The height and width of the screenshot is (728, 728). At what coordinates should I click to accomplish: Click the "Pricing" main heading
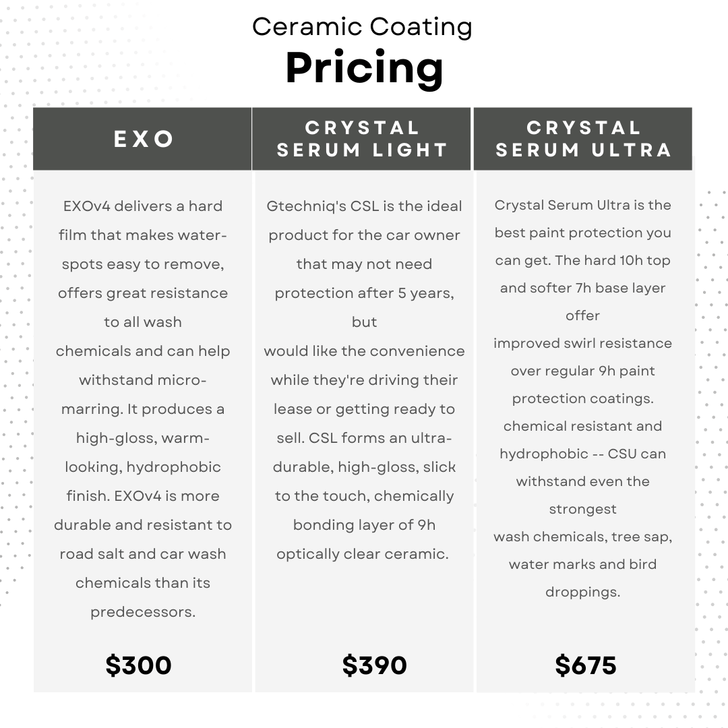(x=364, y=68)
